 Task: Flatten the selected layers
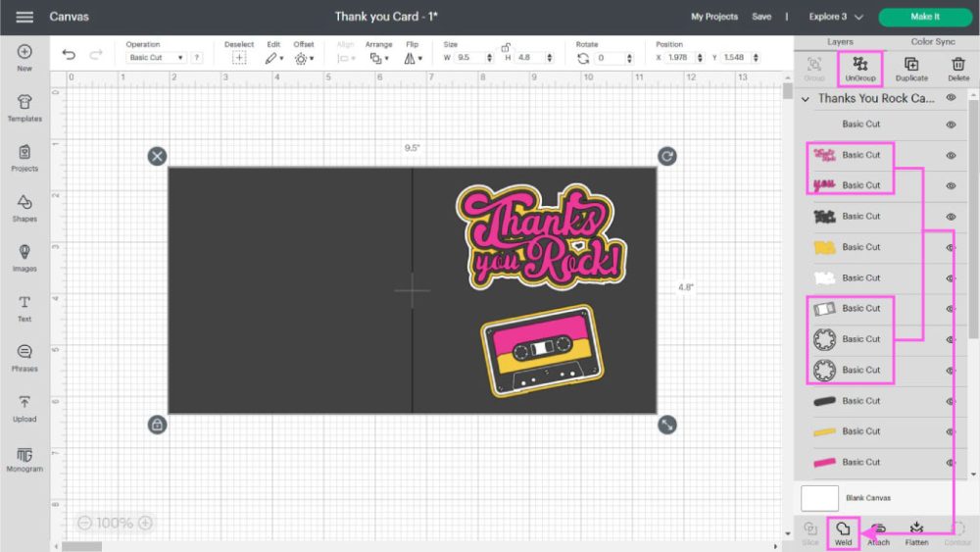click(916, 532)
